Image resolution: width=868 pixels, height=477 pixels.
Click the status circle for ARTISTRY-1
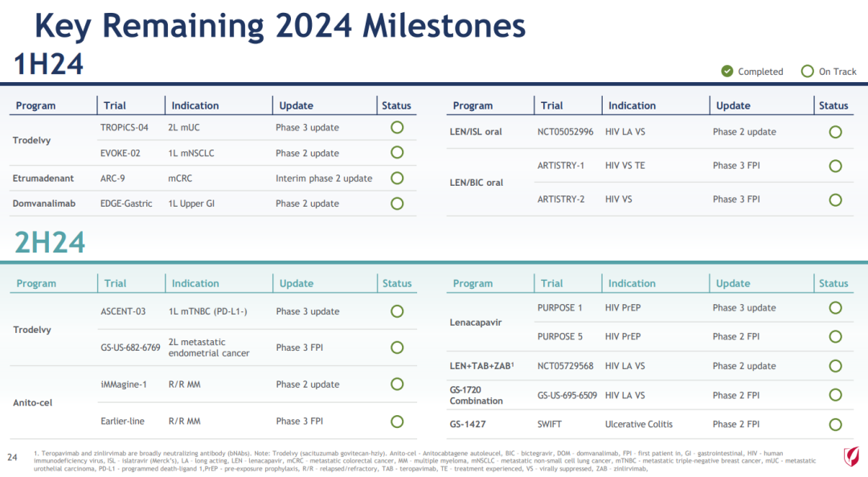point(835,166)
